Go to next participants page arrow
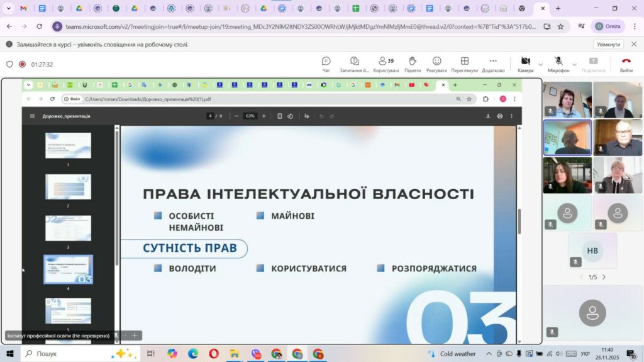Screen dimensions: 644x362 [x=604, y=277]
